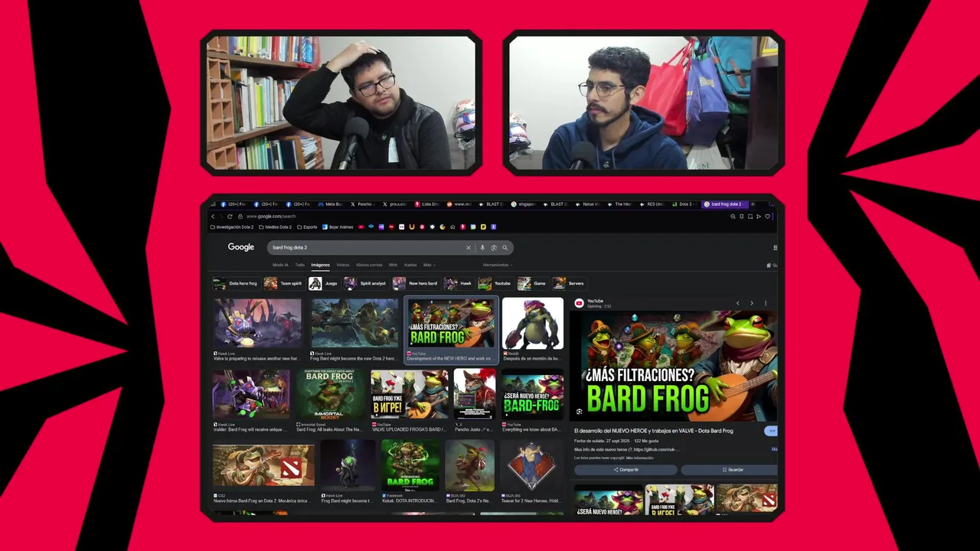
Task: Open the Medios Dota 2 bookmark folder
Action: (276, 227)
